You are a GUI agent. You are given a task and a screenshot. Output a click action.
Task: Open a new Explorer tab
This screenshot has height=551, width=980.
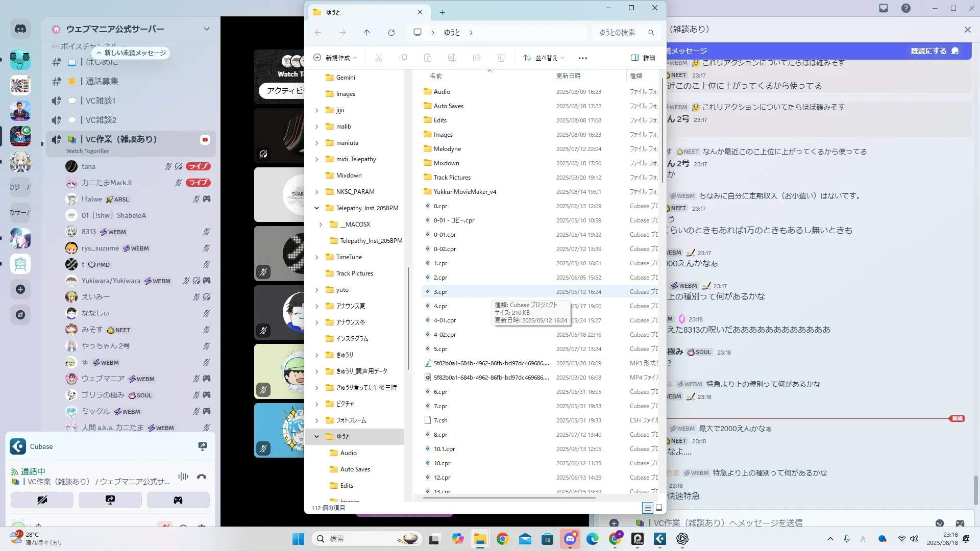pos(443,12)
